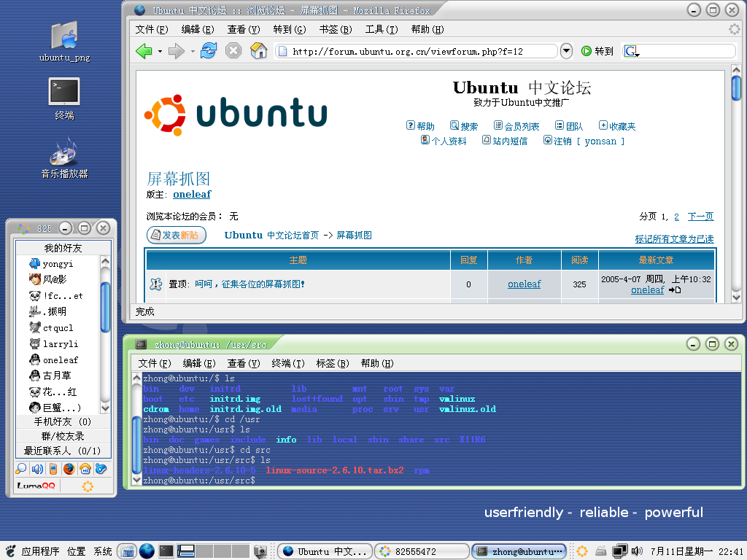Open the Firefox 工具(T) menu

pos(381,29)
